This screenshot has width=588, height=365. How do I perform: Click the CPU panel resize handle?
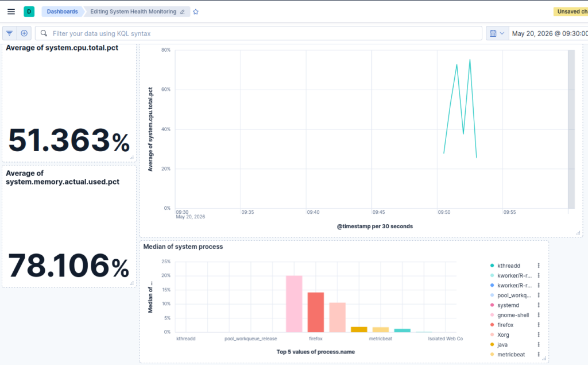(131, 157)
